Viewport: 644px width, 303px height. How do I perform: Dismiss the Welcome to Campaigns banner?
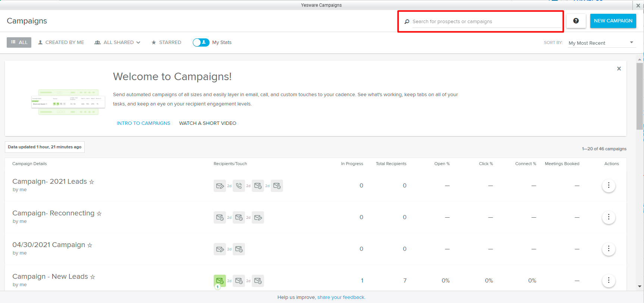(x=619, y=69)
